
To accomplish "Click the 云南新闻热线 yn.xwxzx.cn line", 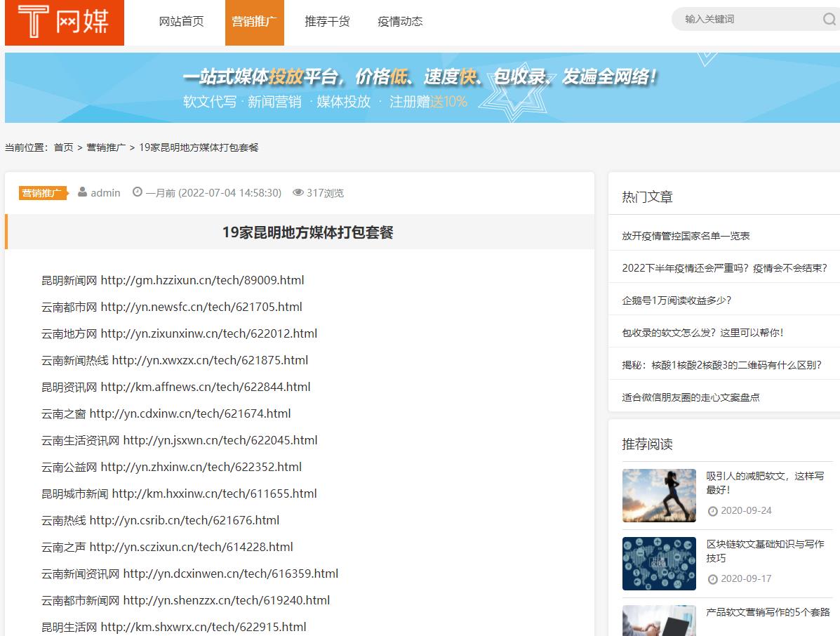I will (175, 361).
